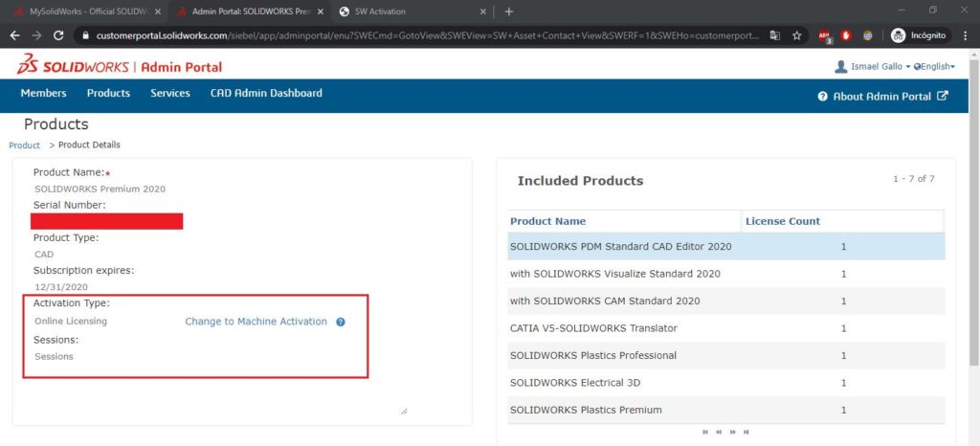Select the SOLIDWORKS Electrical 3D row
The image size is (980, 446).
pos(726,382)
